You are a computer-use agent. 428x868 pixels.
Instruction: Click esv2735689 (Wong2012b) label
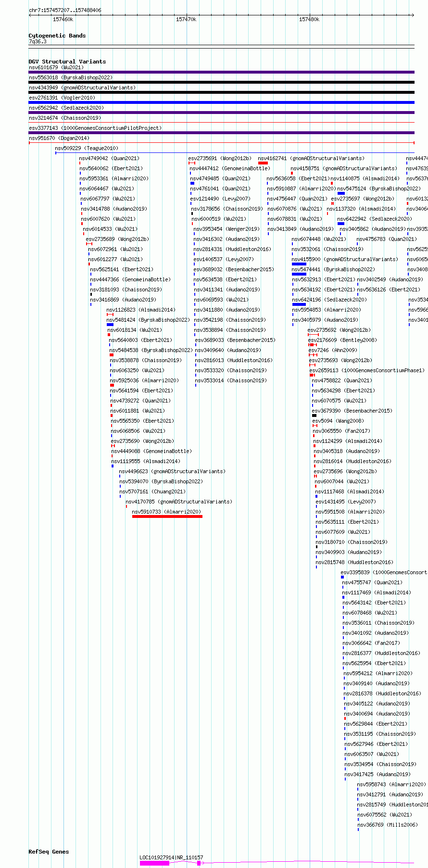click(x=117, y=239)
